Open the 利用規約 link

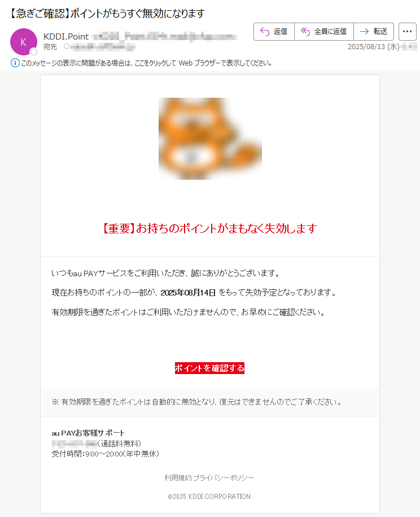(178, 478)
